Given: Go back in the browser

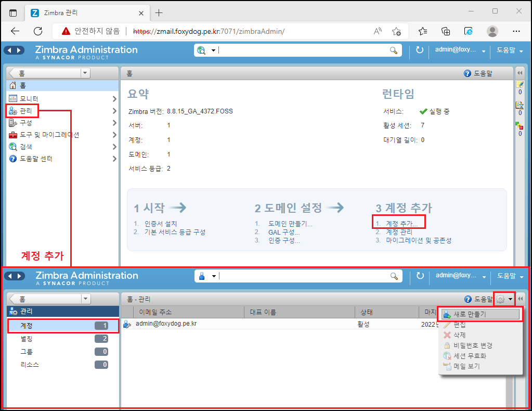Looking at the screenshot, I should [x=15, y=31].
